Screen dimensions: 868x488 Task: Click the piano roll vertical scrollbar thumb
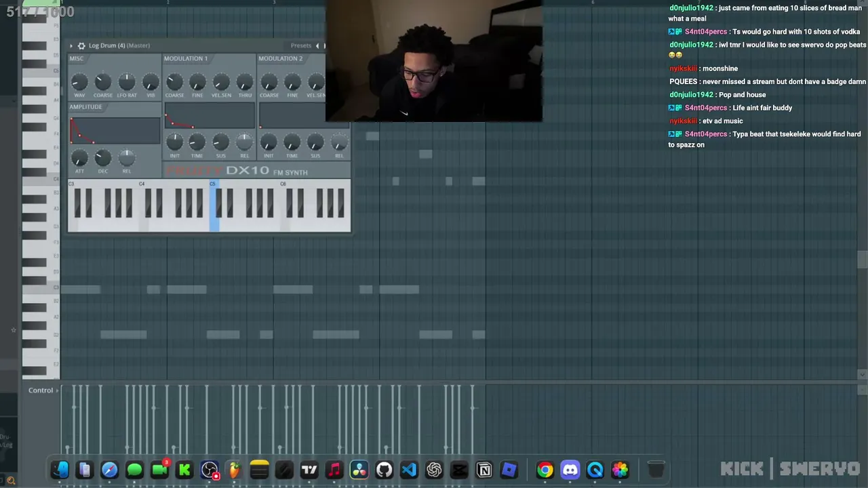[x=862, y=260]
